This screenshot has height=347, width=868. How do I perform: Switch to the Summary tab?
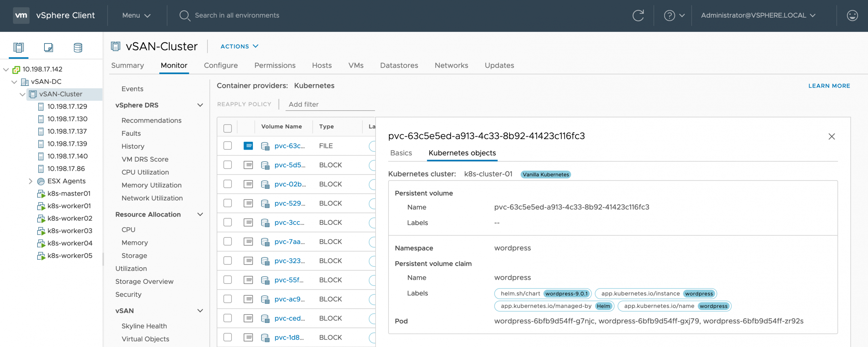pyautogui.click(x=127, y=66)
